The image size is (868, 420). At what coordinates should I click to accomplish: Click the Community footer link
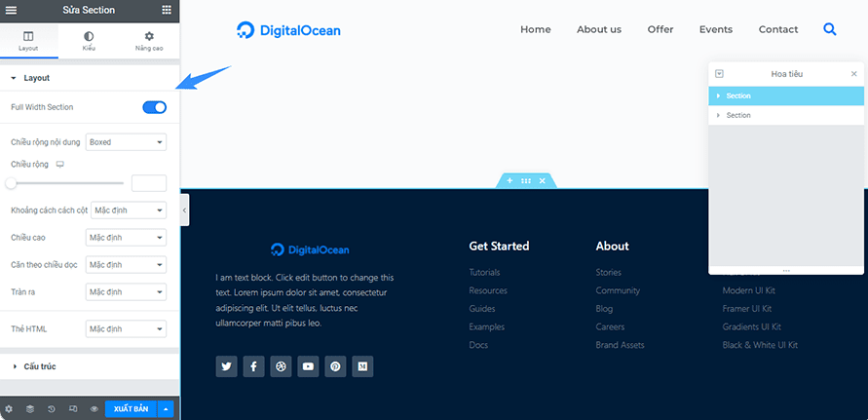[x=618, y=290]
